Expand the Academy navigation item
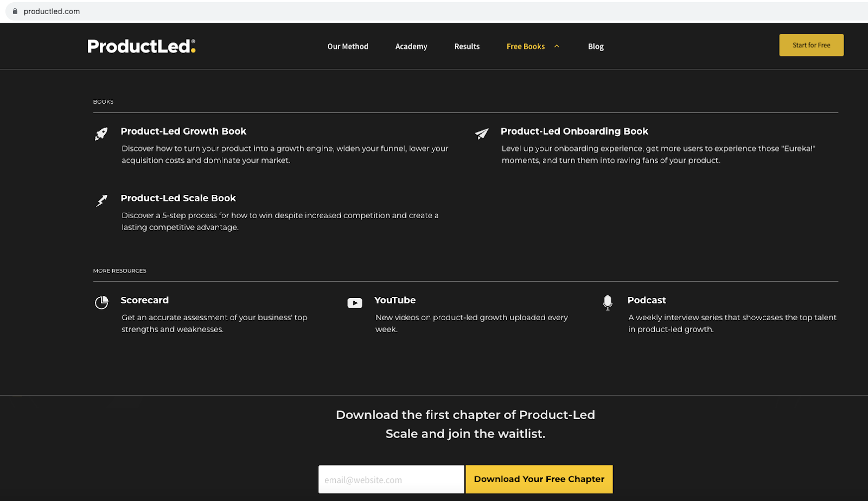This screenshot has height=501, width=868. [411, 46]
